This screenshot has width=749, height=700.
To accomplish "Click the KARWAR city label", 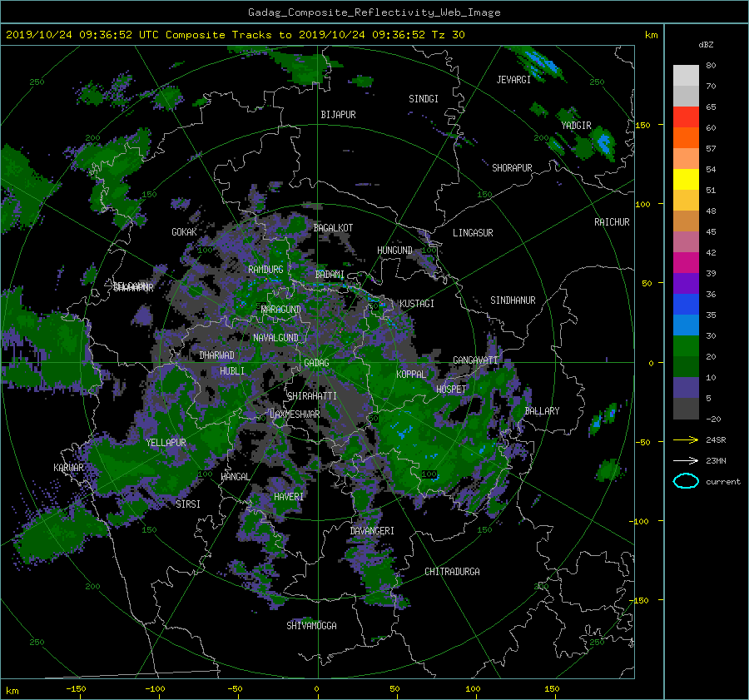I will click(68, 468).
